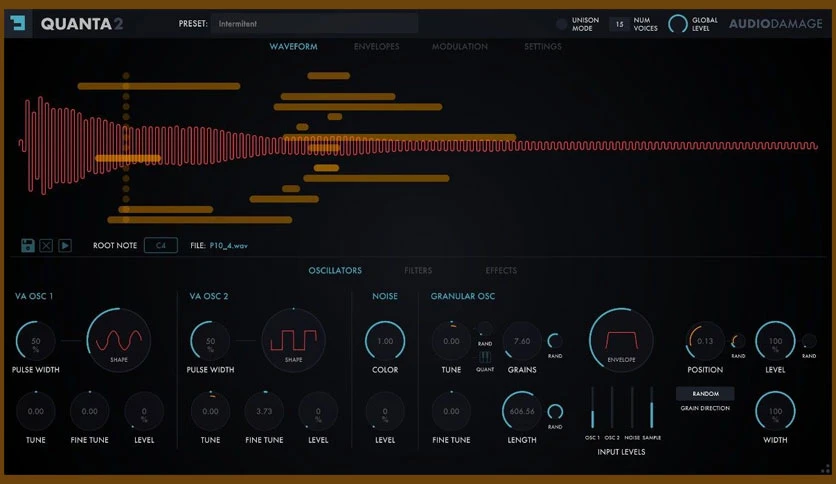This screenshot has height=484, width=836.
Task: Click the VA OSC 1 sine shape display
Action: [118, 340]
